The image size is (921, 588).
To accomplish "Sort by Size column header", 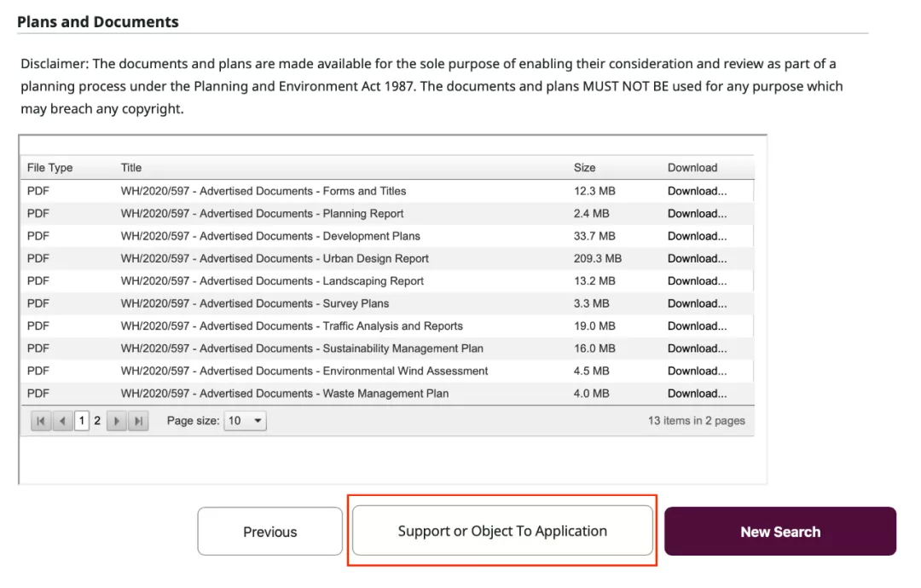I will (x=584, y=168).
